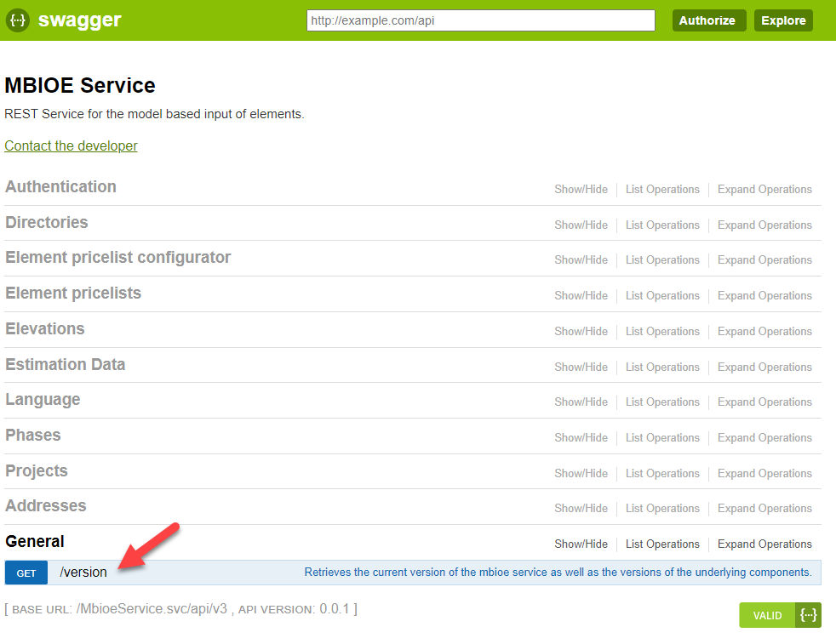The image size is (836, 644).
Task: Click Show/Hide for Authentication
Action: pos(581,189)
